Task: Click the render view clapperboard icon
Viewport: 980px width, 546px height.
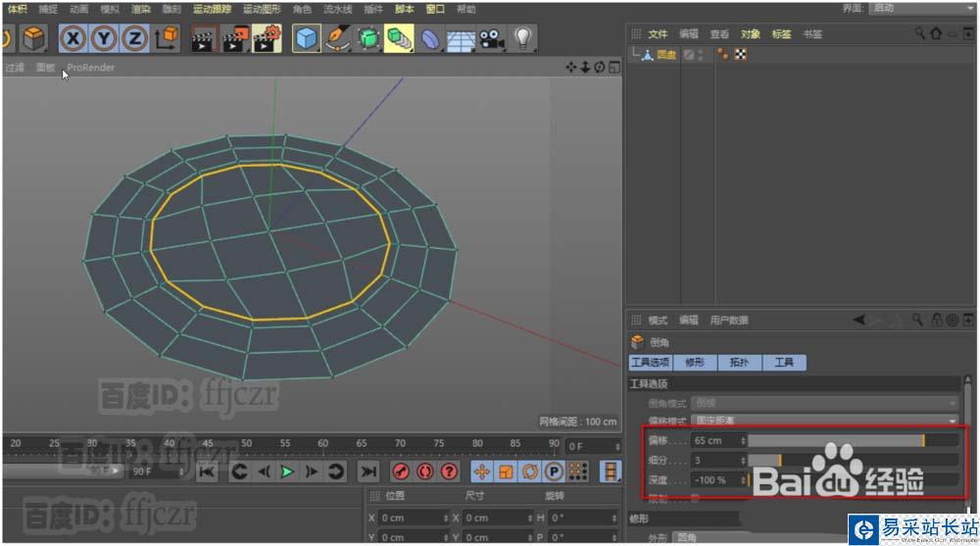Action: coord(203,39)
